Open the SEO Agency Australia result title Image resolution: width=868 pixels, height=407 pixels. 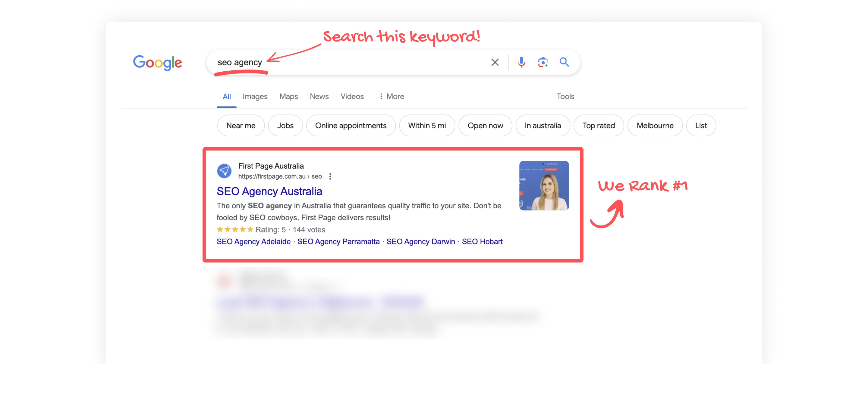click(x=269, y=191)
